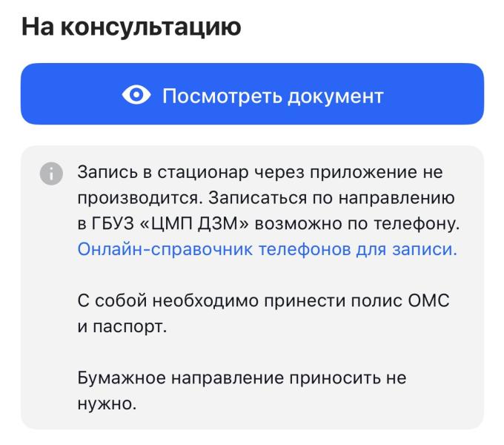Open «Онлайн-справочник телефонов для записи» link
The height and width of the screenshot is (445, 504).
[x=267, y=250]
